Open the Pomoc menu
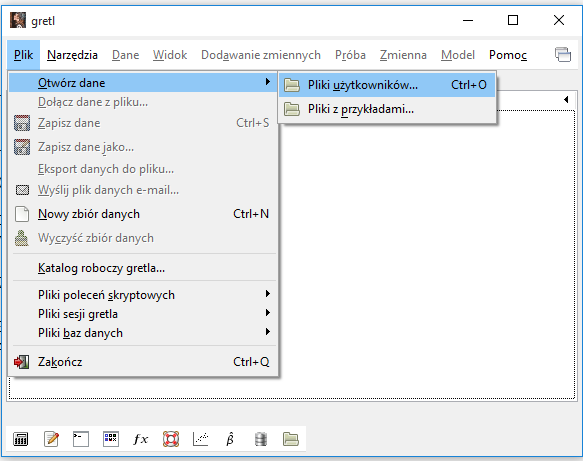 point(508,55)
